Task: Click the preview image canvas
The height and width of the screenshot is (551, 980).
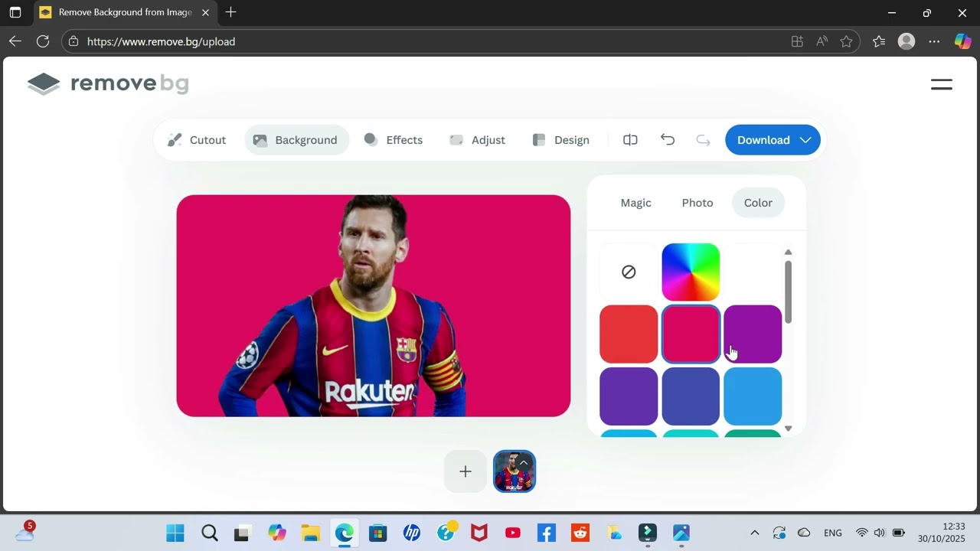Action: click(374, 306)
